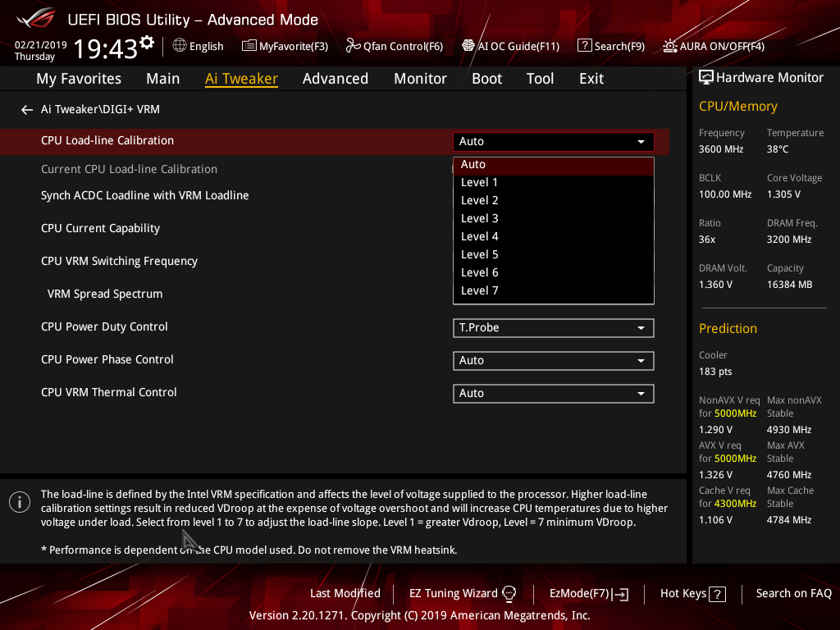
Task: Click the back arrow next to Ai Tweaker\DIGI+ VRM
Action: tap(27, 110)
